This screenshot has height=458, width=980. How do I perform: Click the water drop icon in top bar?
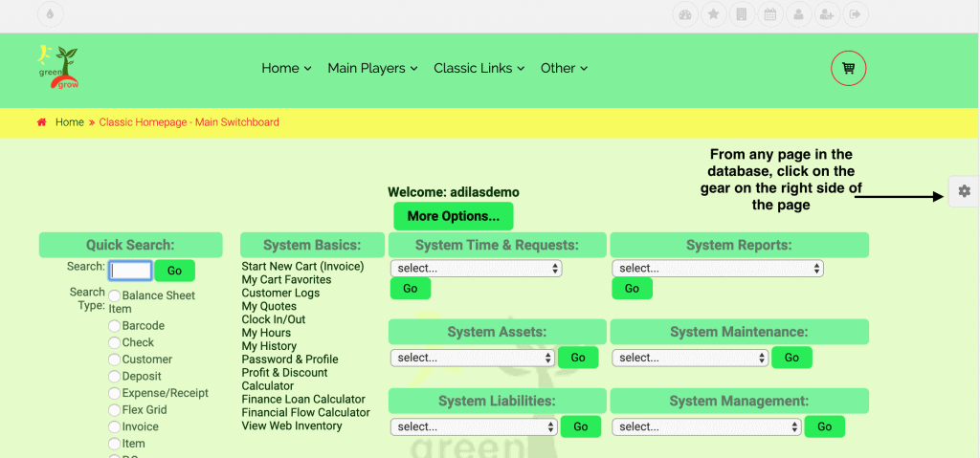(x=51, y=14)
